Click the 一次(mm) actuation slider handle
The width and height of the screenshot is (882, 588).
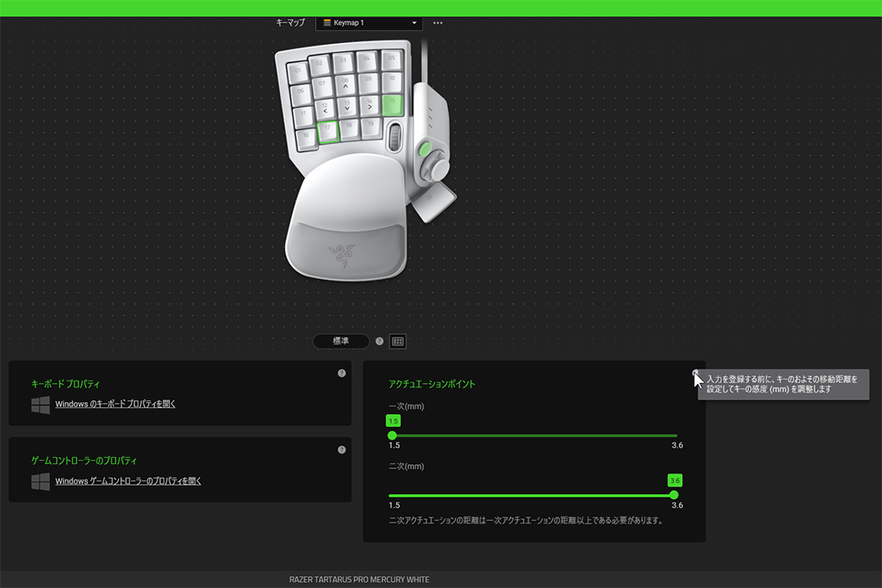[x=392, y=435]
